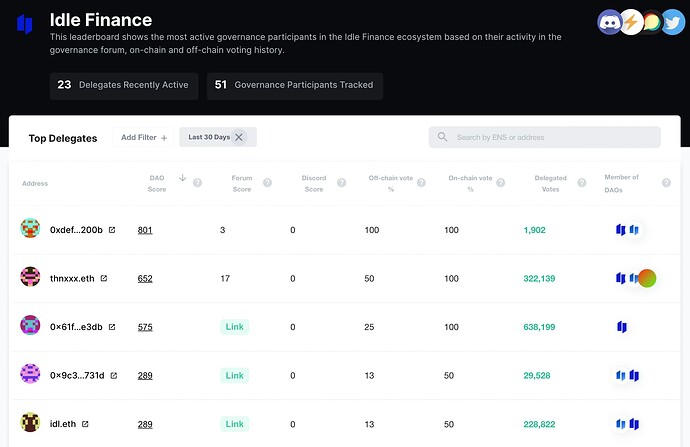Image resolution: width=690 pixels, height=447 pixels.
Task: Show Delegated Votes help icon
Action: pyautogui.click(x=582, y=183)
